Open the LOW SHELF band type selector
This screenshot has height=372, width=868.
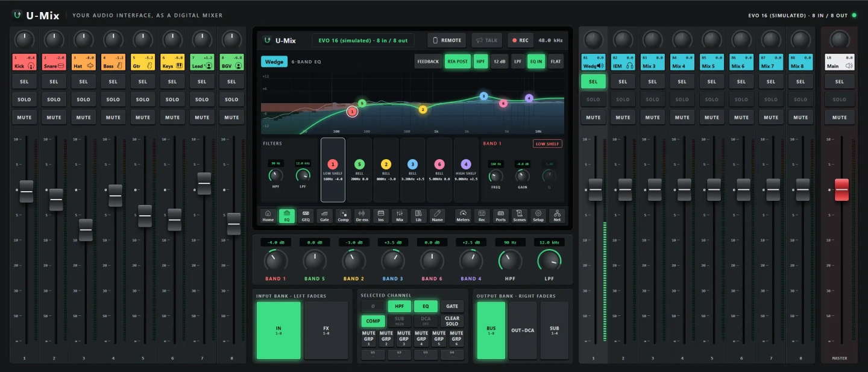547,143
